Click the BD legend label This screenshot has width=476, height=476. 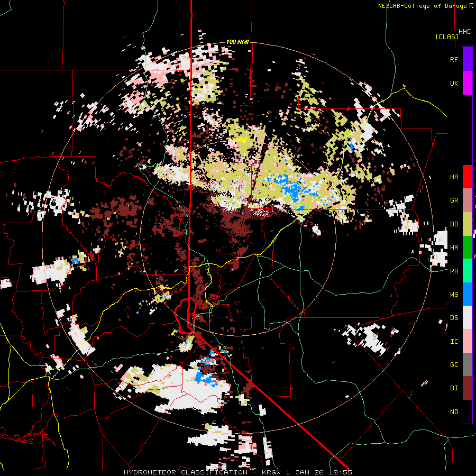click(454, 224)
